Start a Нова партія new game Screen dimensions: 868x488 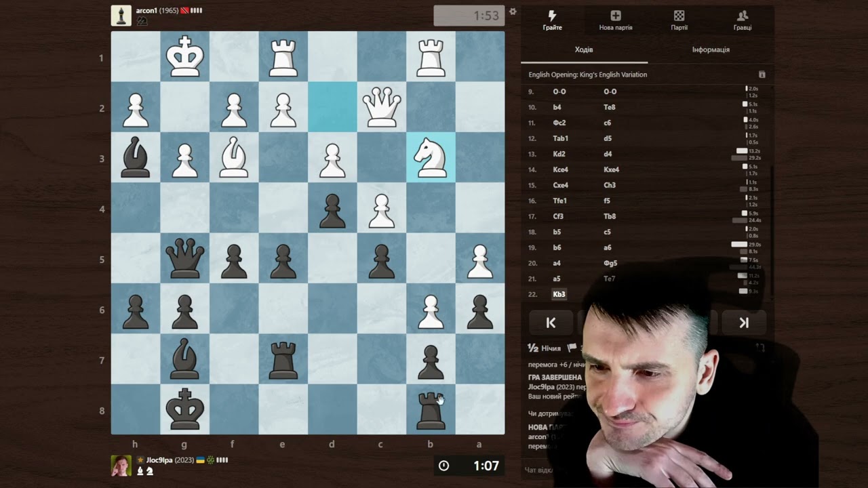click(x=616, y=20)
